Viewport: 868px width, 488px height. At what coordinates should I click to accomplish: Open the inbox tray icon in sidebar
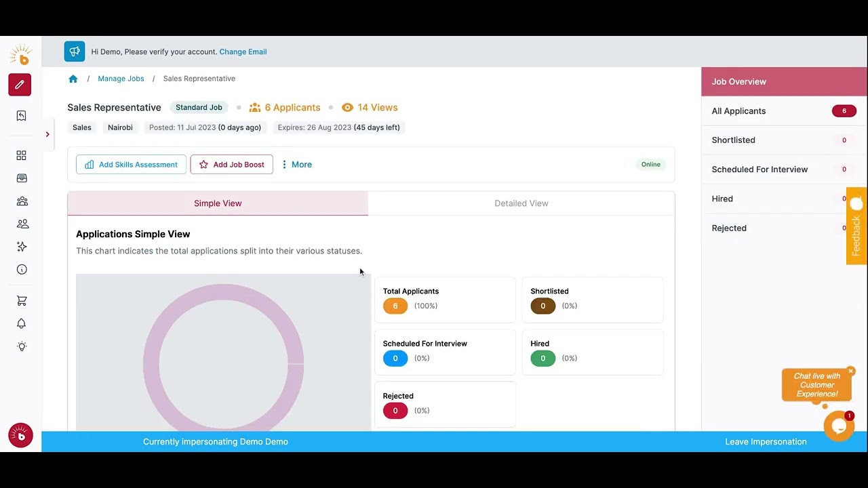[21, 178]
